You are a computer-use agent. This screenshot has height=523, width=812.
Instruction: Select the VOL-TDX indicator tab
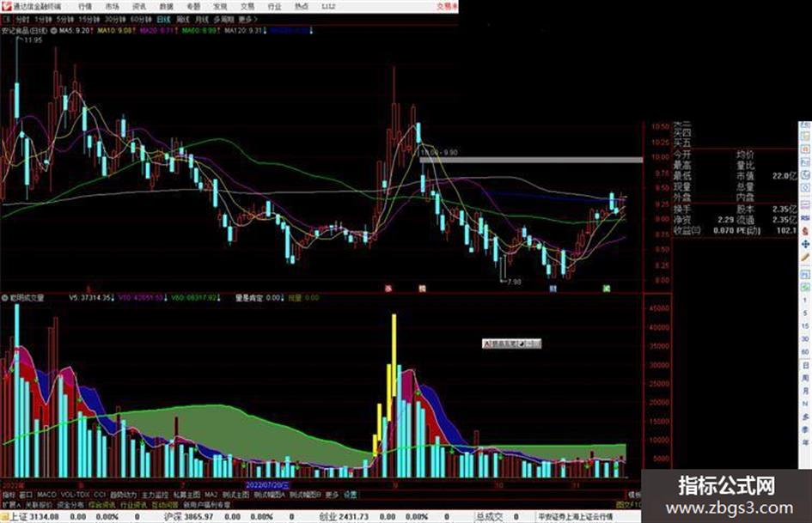75,495
